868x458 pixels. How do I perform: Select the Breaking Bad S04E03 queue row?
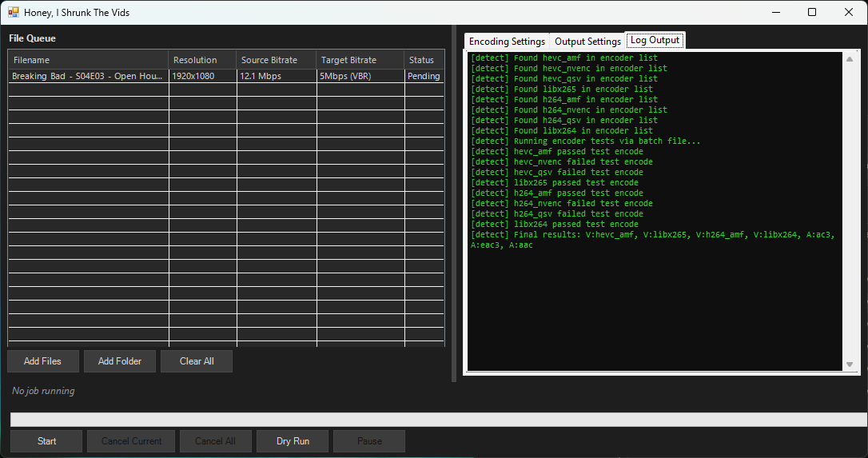click(88, 76)
